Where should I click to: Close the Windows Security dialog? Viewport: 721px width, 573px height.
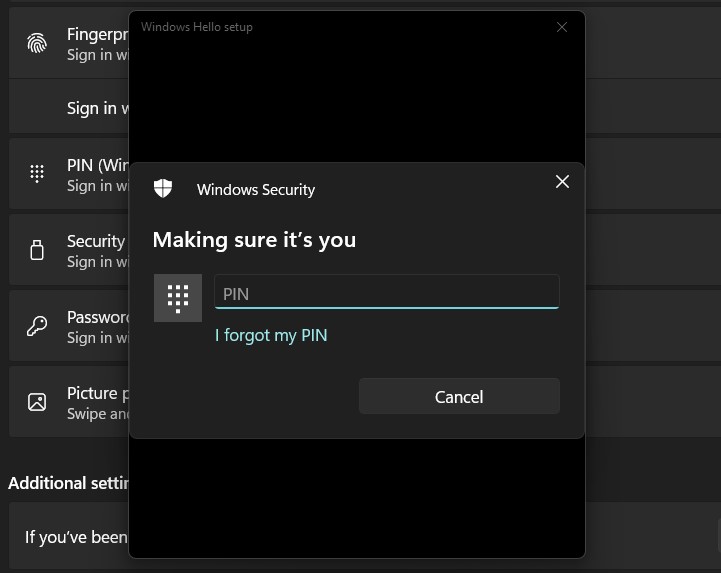pos(562,181)
